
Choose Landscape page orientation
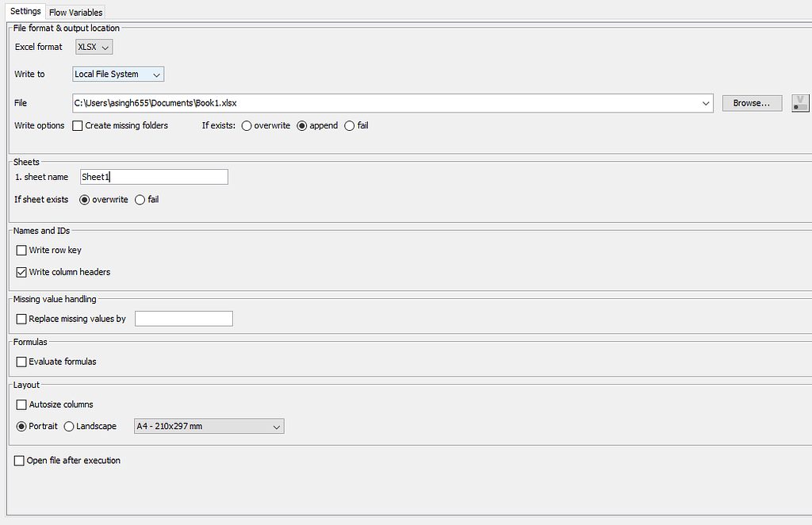click(x=69, y=427)
